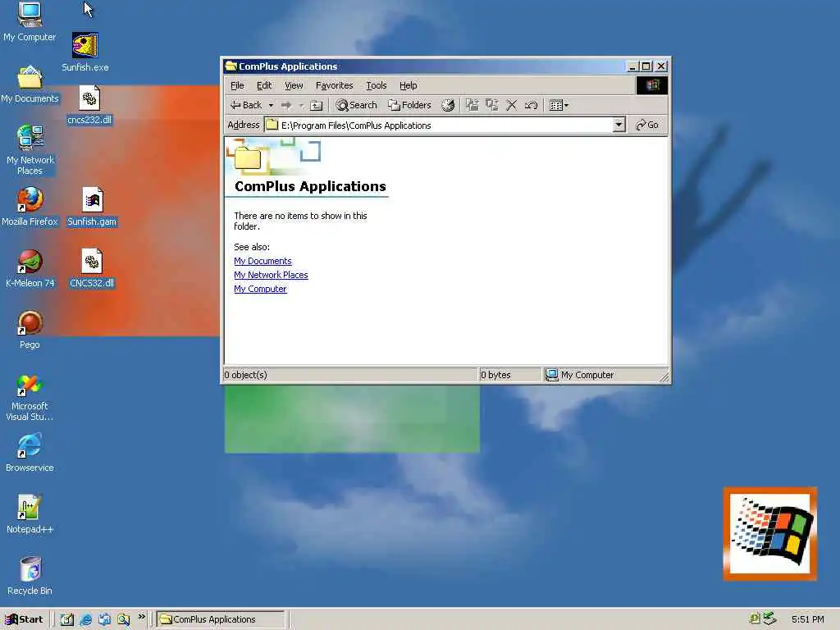Image resolution: width=840 pixels, height=630 pixels.
Task: Open the Views dropdown button
Action: 559,105
